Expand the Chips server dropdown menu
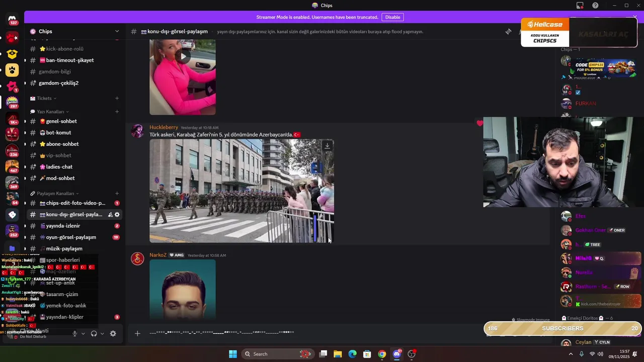The image size is (644, 362). click(x=117, y=31)
